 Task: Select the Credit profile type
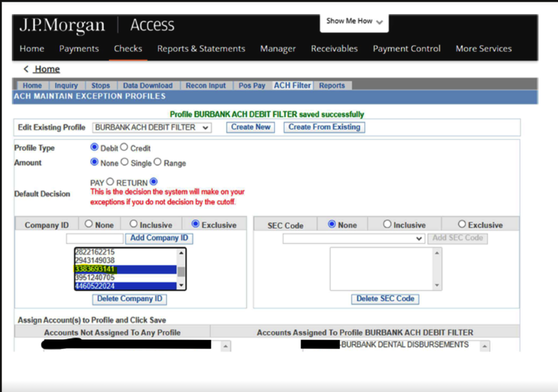[124, 147]
